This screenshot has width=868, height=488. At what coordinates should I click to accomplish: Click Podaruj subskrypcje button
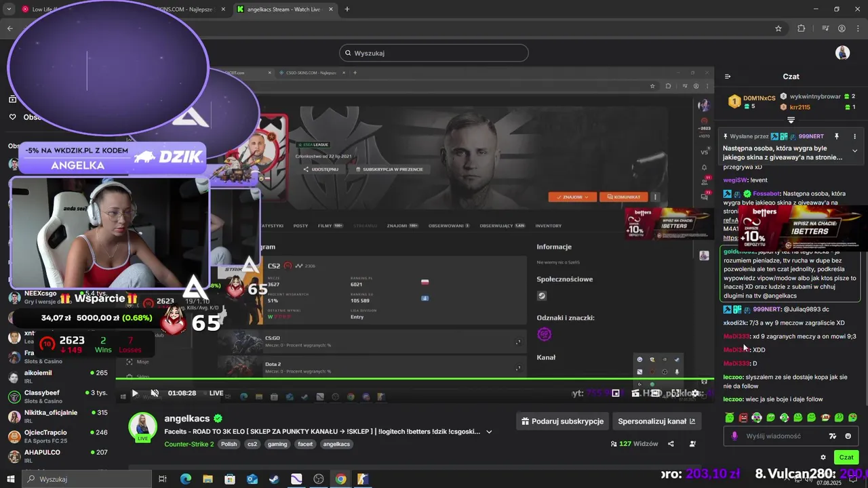pos(562,421)
